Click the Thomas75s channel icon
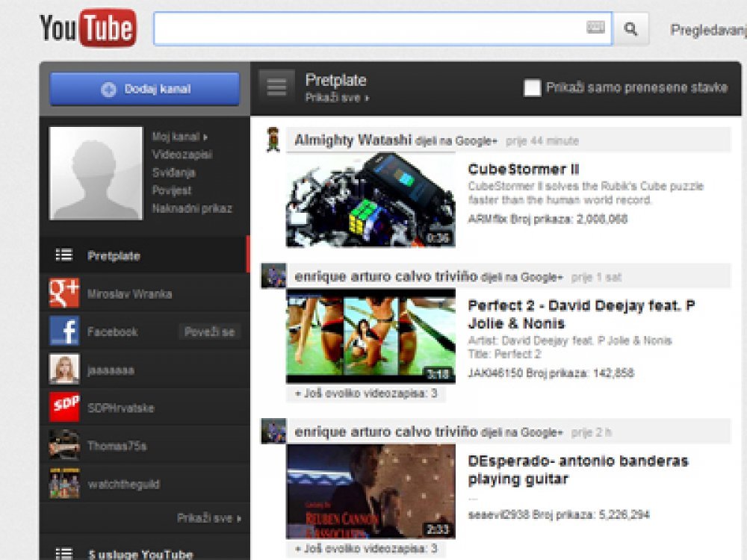Screen dimensions: 747x560 pos(64,445)
